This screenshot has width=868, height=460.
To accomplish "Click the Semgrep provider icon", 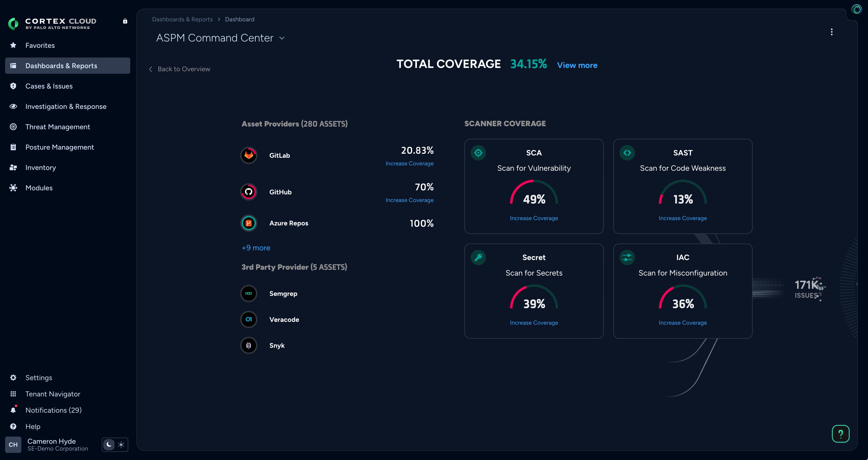I will (x=249, y=294).
